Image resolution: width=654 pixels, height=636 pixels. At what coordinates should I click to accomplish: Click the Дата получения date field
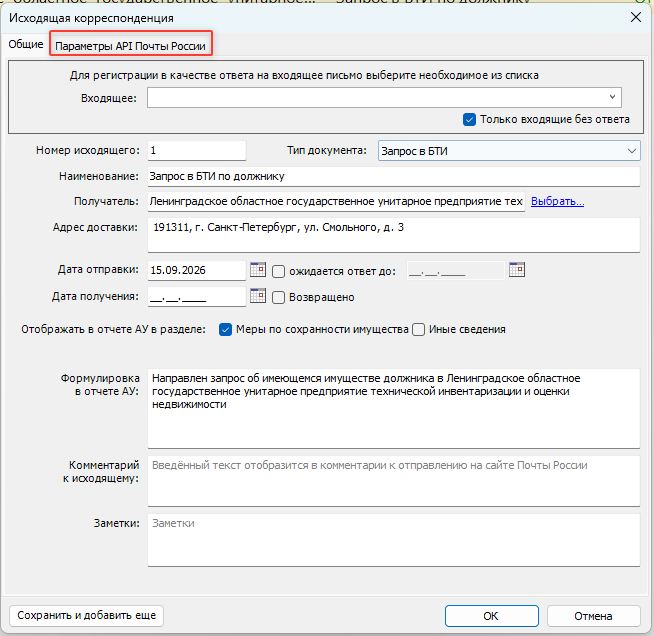tap(196, 297)
